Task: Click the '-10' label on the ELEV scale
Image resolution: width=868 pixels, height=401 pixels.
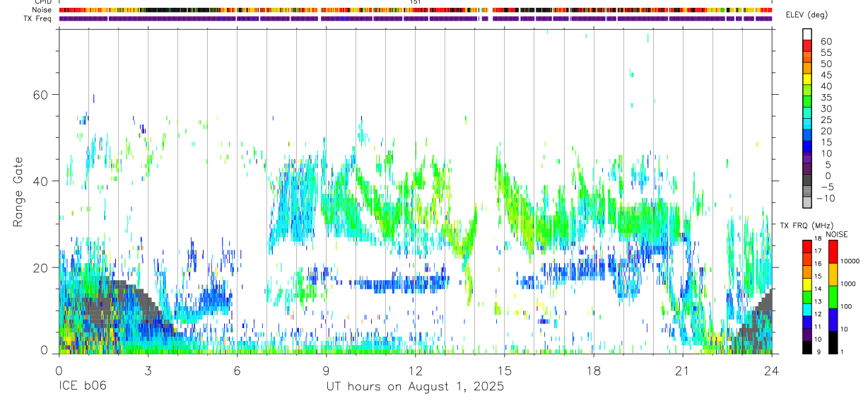Action: [x=826, y=198]
